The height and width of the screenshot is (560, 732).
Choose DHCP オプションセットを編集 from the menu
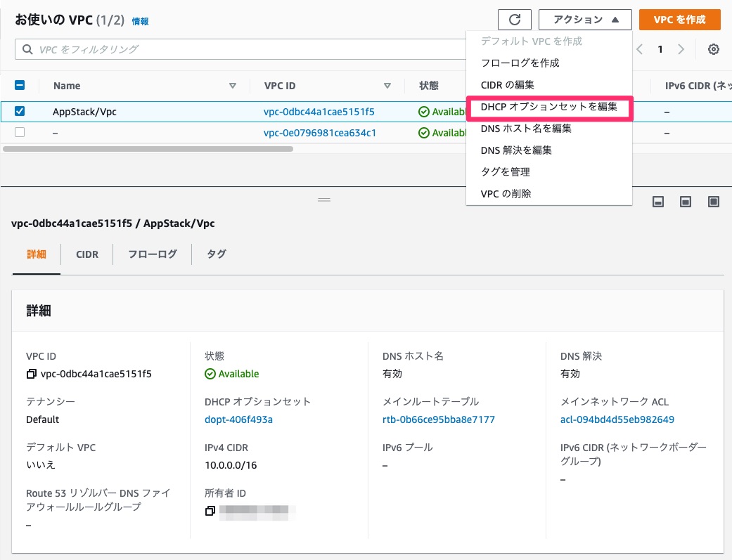pyautogui.click(x=548, y=108)
